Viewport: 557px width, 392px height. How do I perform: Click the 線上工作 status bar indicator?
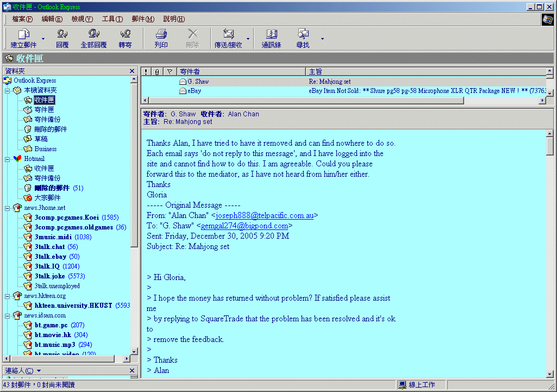click(x=421, y=385)
